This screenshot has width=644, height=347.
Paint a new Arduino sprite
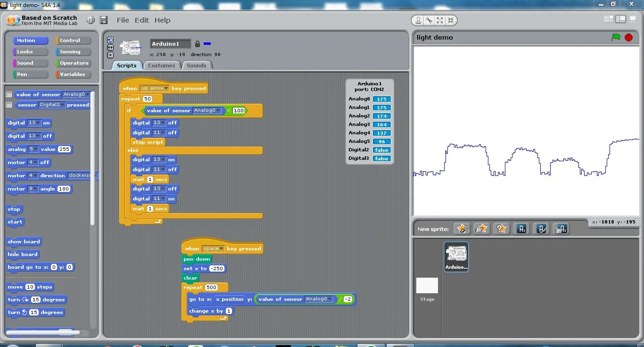click(541, 229)
